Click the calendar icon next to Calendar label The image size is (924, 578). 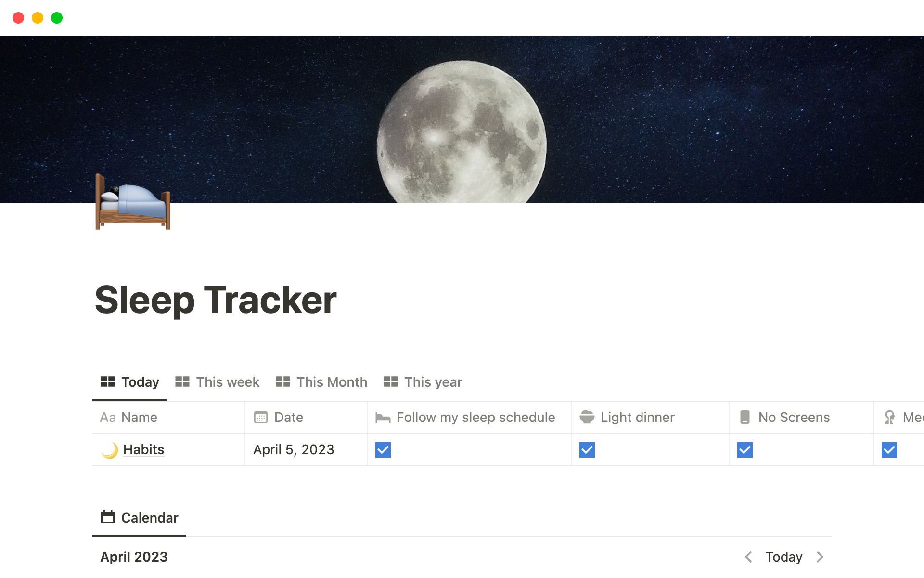point(107,517)
